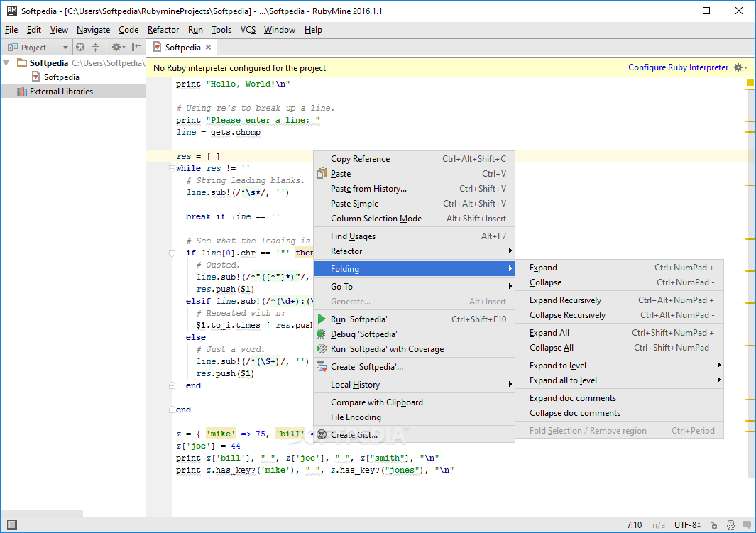This screenshot has width=756, height=533.
Task: Choose Compare with Clipboard
Action: pos(414,402)
